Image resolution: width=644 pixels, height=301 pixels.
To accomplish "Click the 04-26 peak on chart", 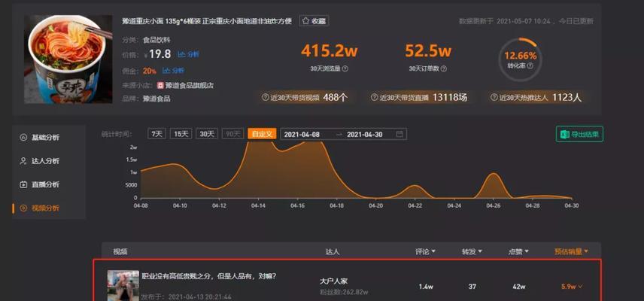I will pyautogui.click(x=494, y=174).
